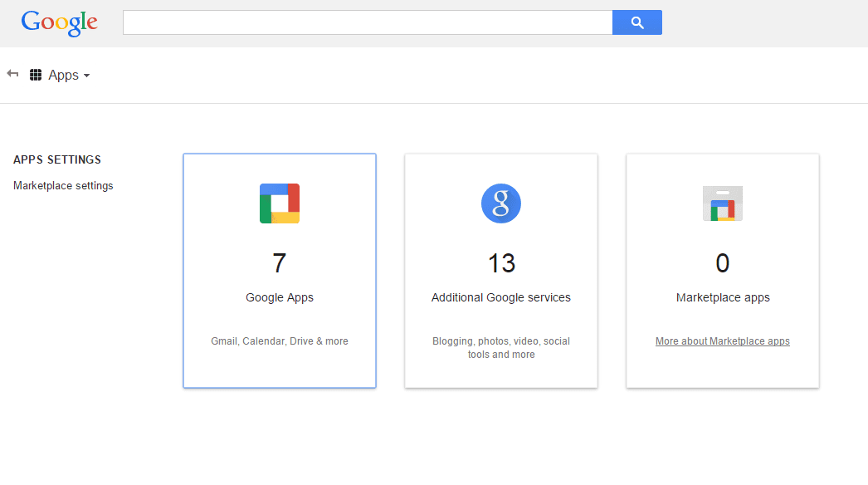
Task: Click the Apps grid icon
Action: click(36, 75)
